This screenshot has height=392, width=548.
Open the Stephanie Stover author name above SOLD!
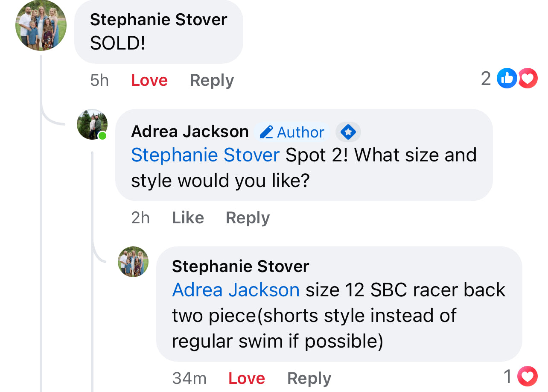click(158, 20)
